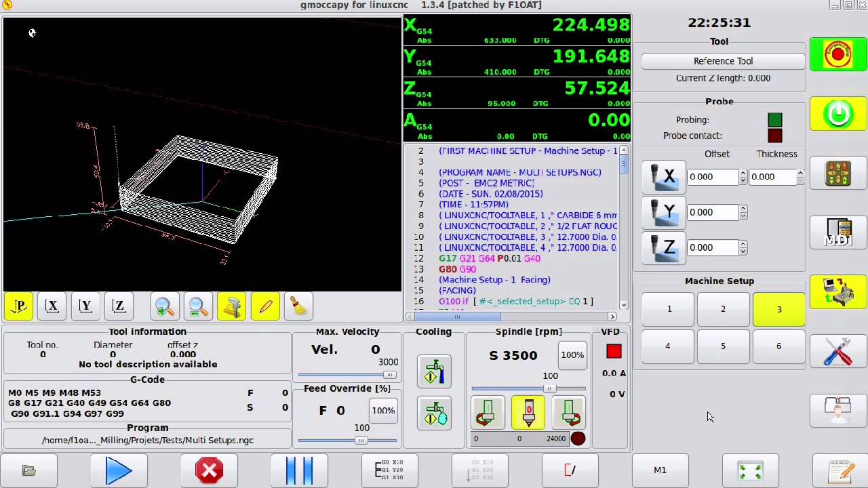Switch preview to X axis view

(x=52, y=306)
